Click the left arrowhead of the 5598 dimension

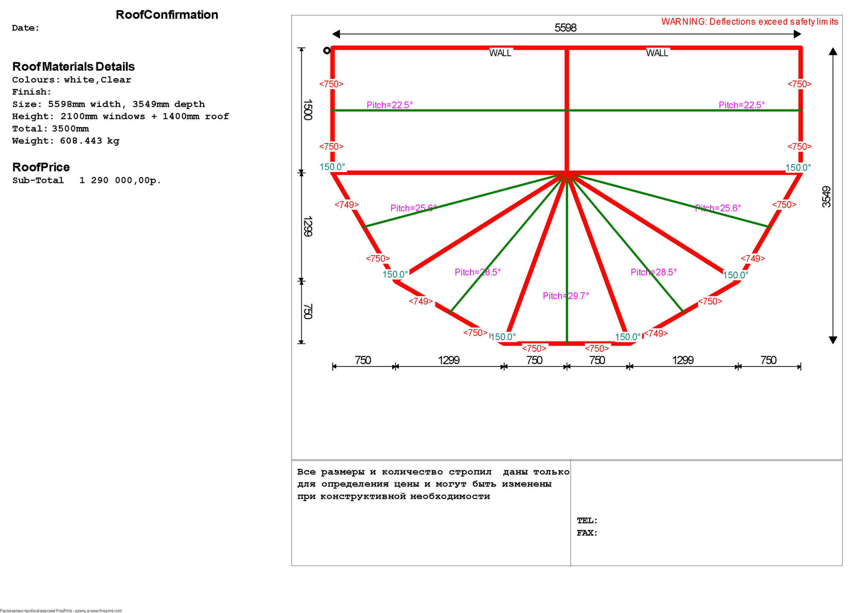pos(336,34)
